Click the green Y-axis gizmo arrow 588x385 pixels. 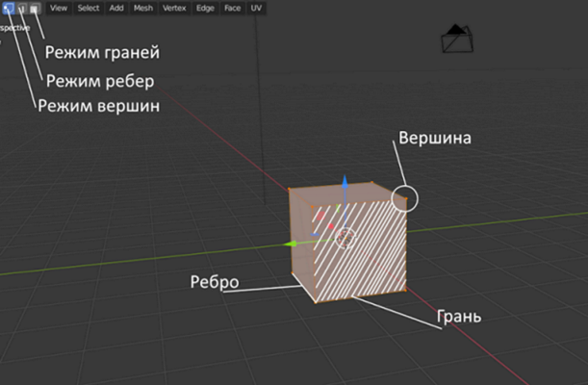(x=290, y=244)
